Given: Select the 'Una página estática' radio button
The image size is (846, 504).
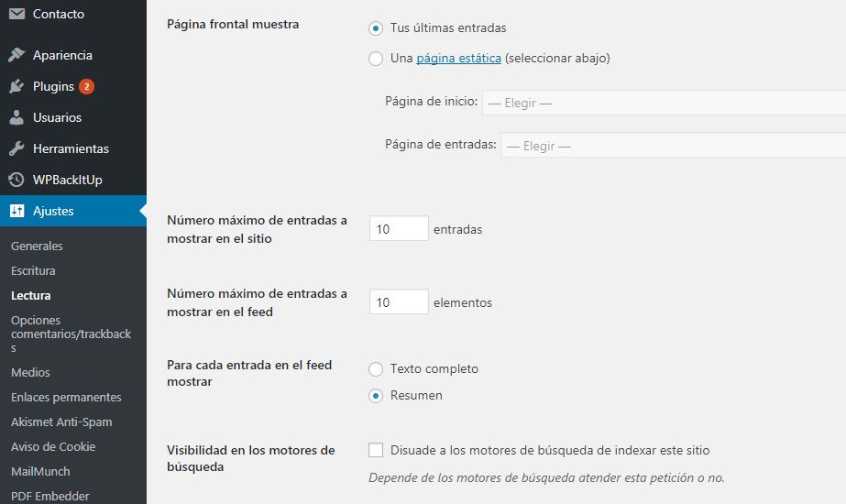Looking at the screenshot, I should 376,59.
